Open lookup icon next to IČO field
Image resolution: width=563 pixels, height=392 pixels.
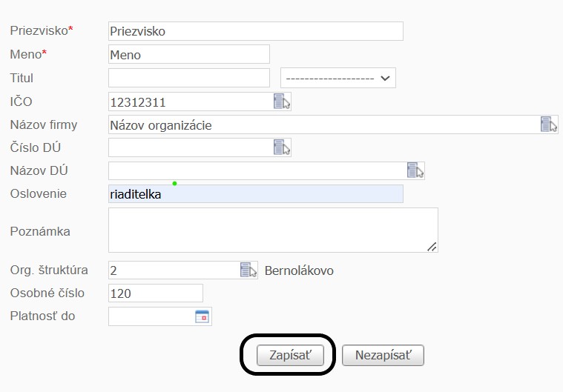tap(282, 102)
